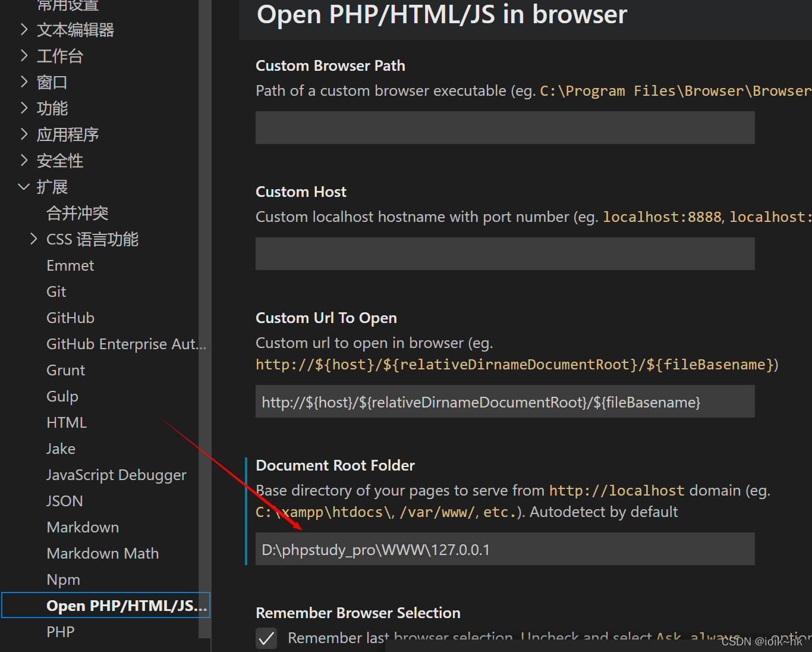Screen dimensions: 812x652
Task: Expand the 文本编辑器 settings section
Action: click(24, 29)
